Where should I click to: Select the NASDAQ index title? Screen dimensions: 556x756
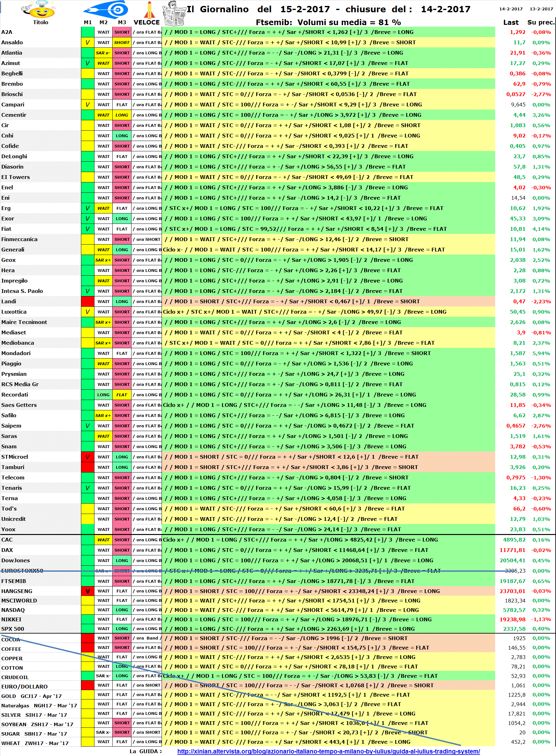click(x=13, y=610)
